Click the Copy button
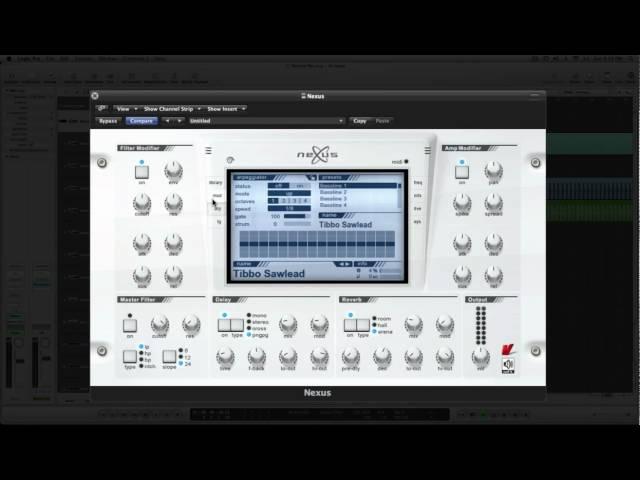Image resolution: width=640 pixels, height=480 pixels. pos(360,121)
